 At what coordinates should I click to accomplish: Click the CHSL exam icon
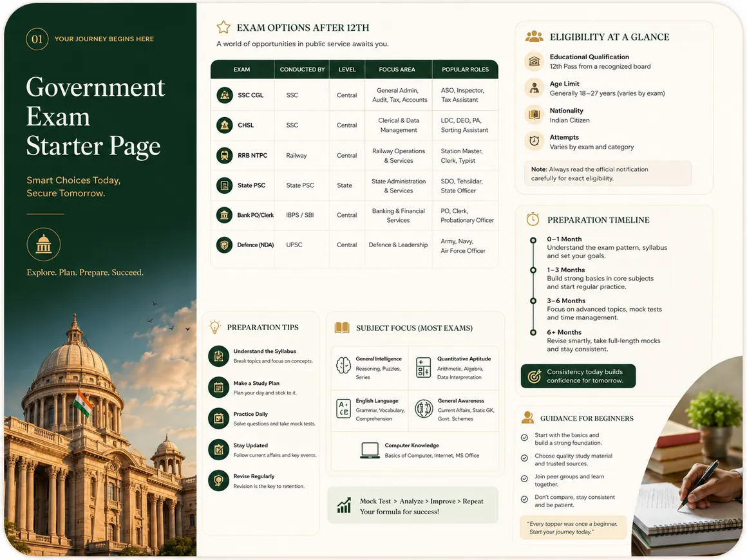point(224,126)
